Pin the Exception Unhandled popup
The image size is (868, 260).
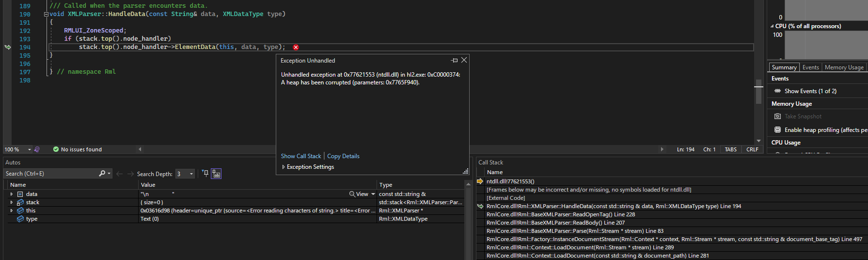[x=454, y=60]
